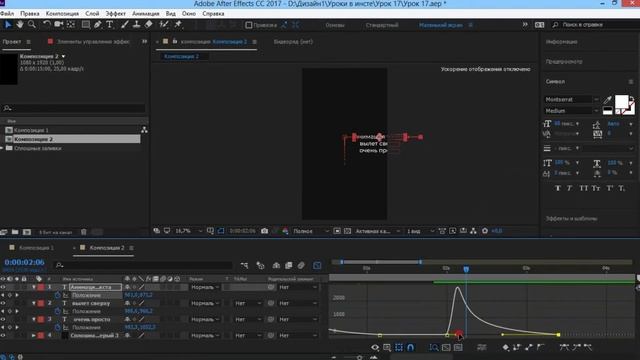Hide layer 3 'очень просто' eye icon
640x360 pixels.
click(3, 320)
